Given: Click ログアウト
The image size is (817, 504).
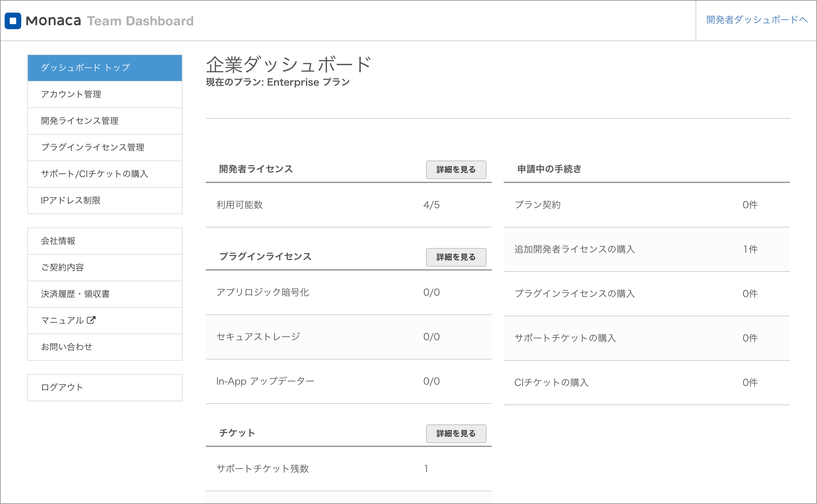Looking at the screenshot, I should click(105, 388).
